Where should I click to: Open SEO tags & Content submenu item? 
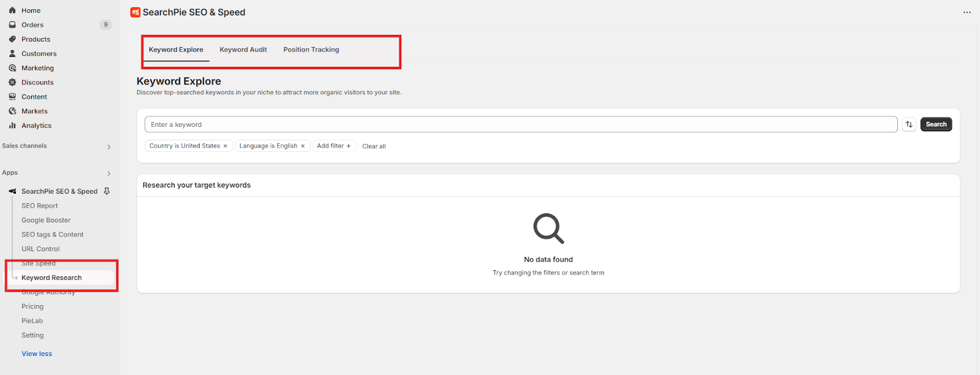tap(53, 235)
